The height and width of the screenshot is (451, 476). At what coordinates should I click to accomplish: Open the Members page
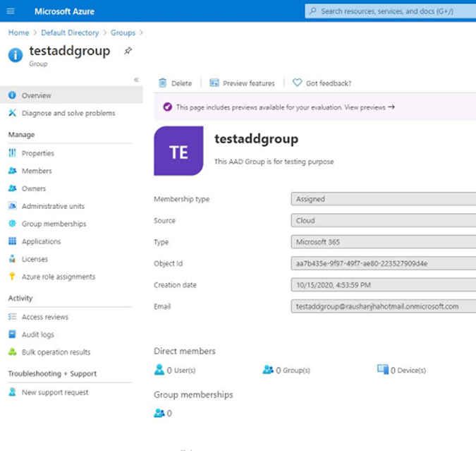tap(37, 171)
